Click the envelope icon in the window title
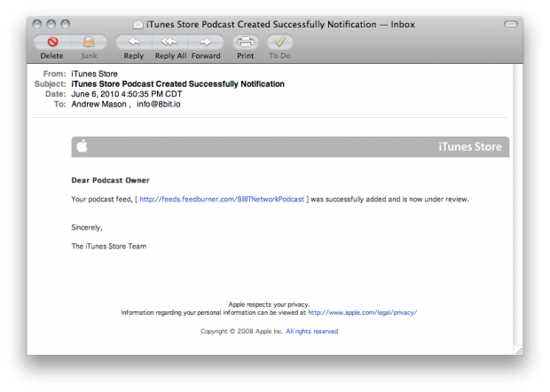550x392 pixels. click(138, 25)
